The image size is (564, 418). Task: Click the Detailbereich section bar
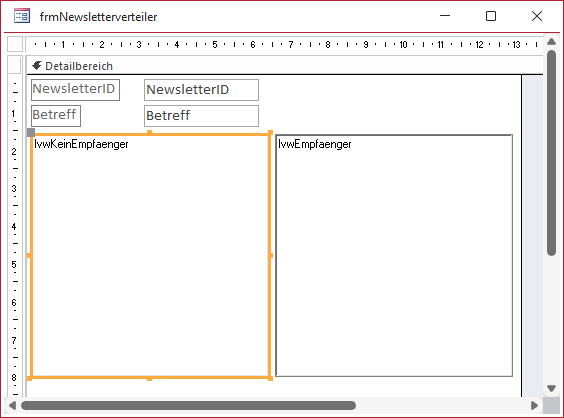click(285, 66)
